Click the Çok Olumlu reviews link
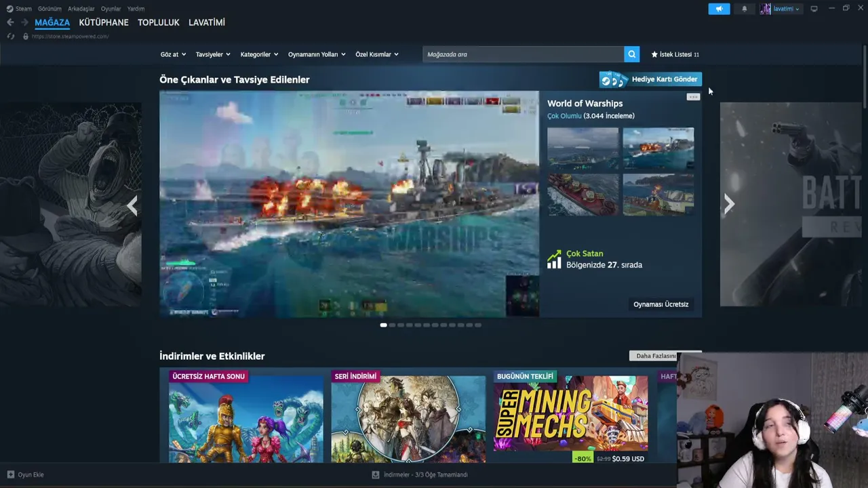This screenshot has height=488, width=868. tap(564, 116)
